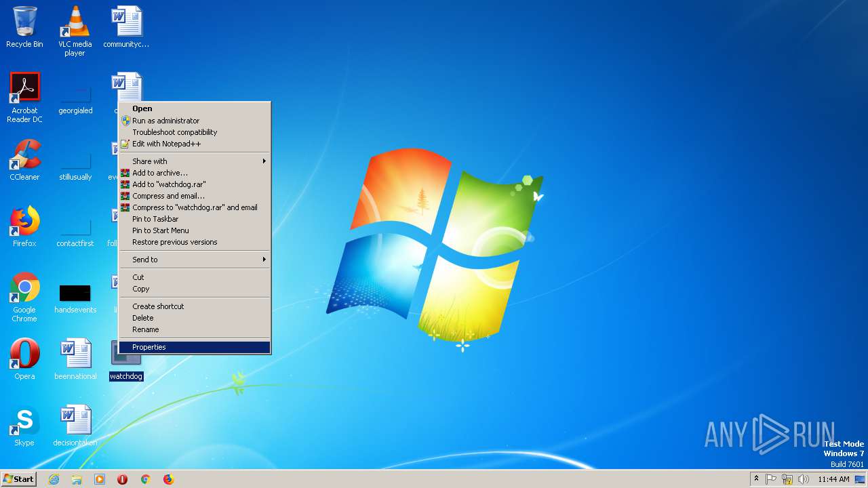Open the taskbar clock showing 11:44 AM
Image resolution: width=868 pixels, height=488 pixels.
click(x=833, y=479)
